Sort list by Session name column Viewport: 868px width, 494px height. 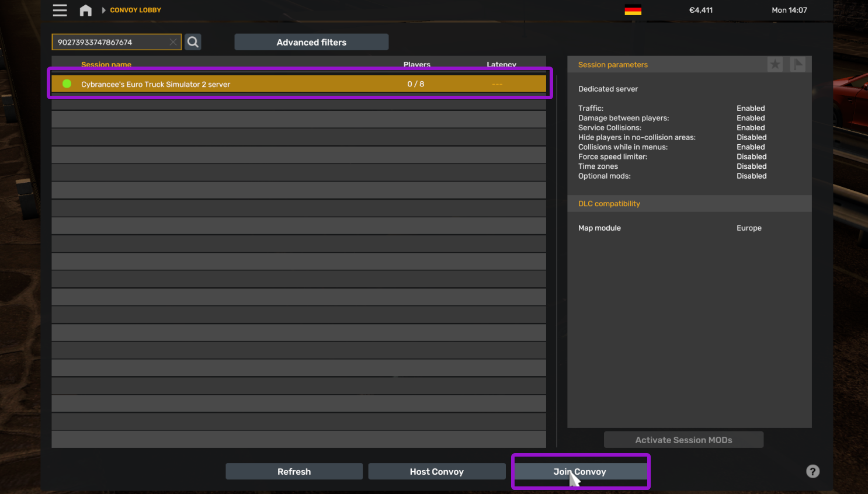tap(106, 64)
